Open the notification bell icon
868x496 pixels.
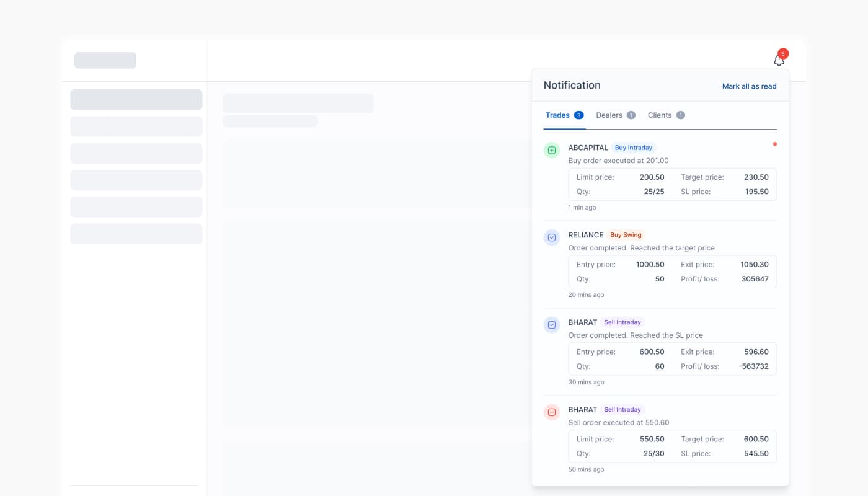(x=779, y=61)
